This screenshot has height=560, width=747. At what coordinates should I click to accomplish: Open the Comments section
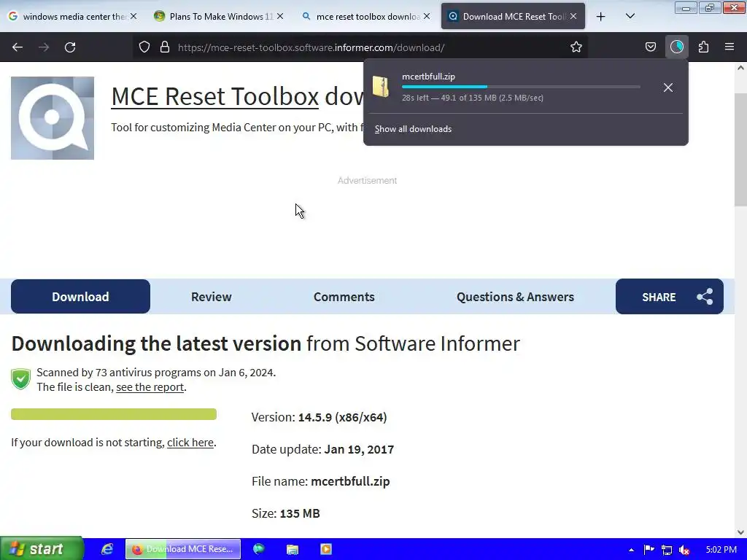pos(344,297)
